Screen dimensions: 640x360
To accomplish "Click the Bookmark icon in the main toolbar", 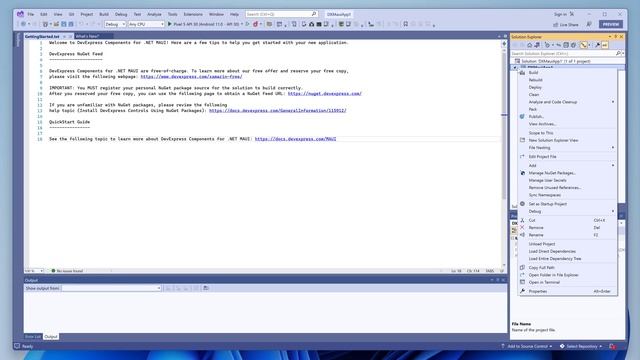I will click(405, 24).
